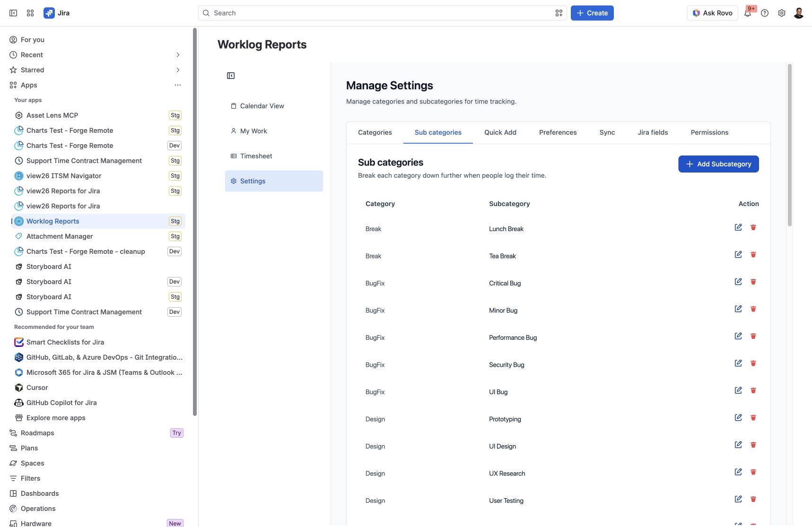Click the Add Subcategory button

click(718, 164)
